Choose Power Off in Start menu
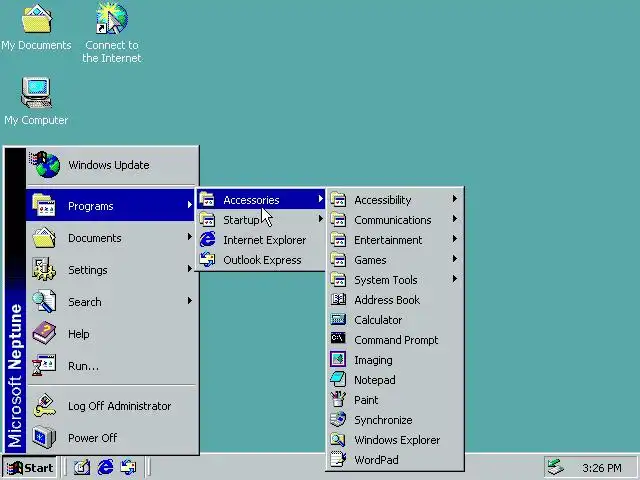This screenshot has height=480, width=640. [x=110, y=438]
